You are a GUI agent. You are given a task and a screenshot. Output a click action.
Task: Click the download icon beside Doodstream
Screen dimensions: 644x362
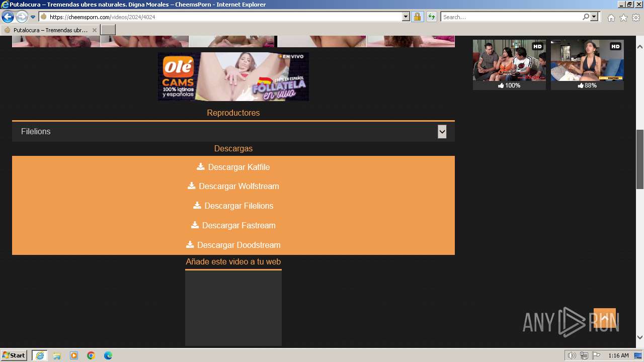[x=190, y=244]
